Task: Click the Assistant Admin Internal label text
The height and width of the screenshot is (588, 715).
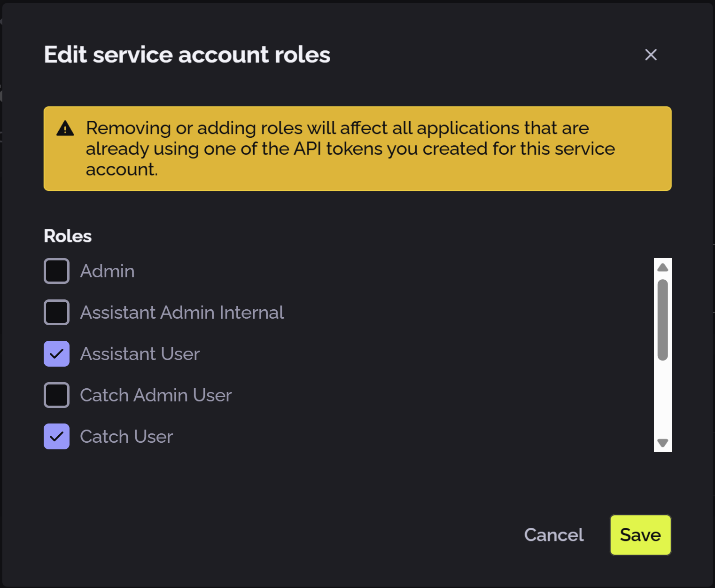Action: click(x=182, y=312)
